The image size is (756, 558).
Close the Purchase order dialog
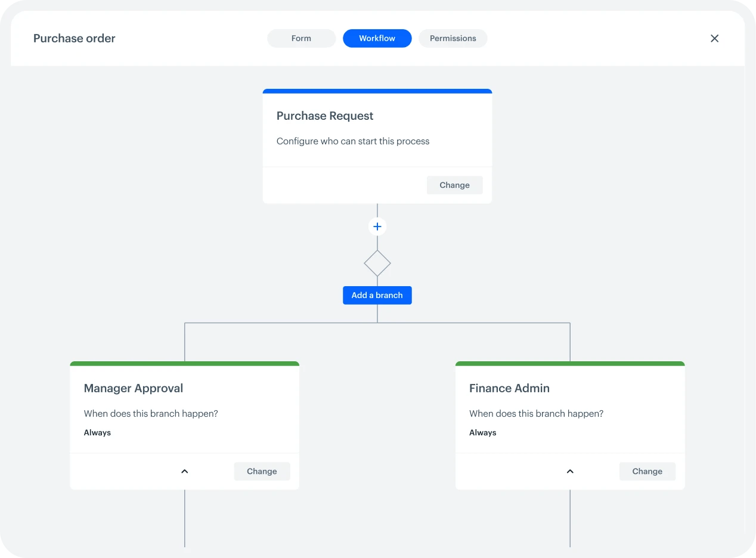pos(714,38)
